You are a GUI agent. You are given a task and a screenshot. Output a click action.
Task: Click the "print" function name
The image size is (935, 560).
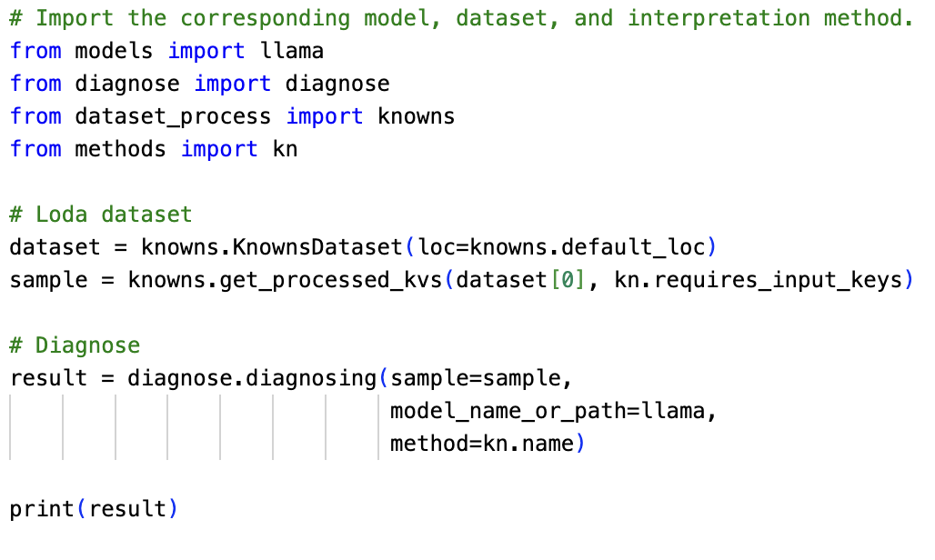click(x=42, y=509)
